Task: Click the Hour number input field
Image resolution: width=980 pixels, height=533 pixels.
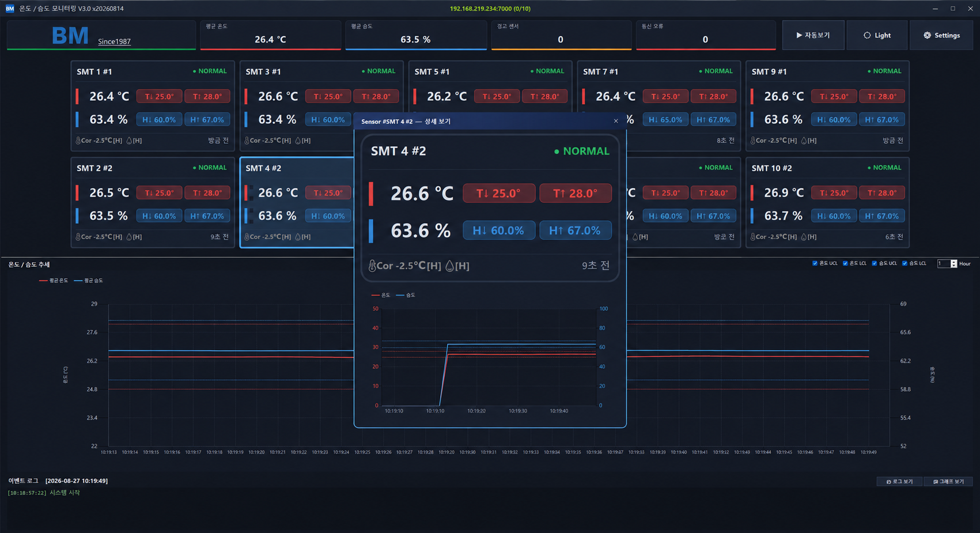Action: pyautogui.click(x=943, y=263)
